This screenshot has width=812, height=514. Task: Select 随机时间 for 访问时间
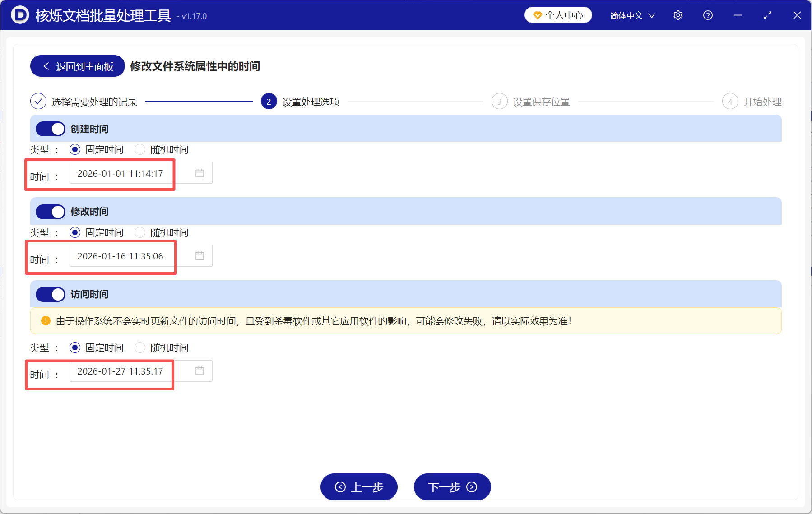click(140, 347)
